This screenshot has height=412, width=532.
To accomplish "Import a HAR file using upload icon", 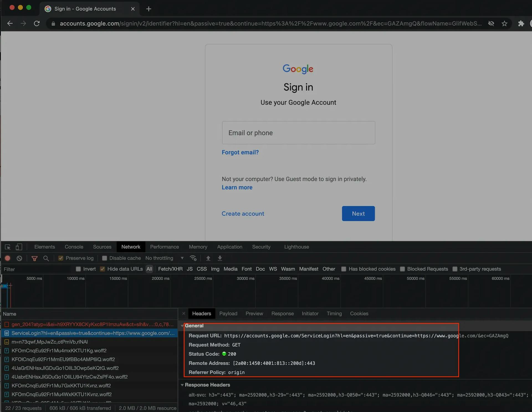I will (208, 258).
